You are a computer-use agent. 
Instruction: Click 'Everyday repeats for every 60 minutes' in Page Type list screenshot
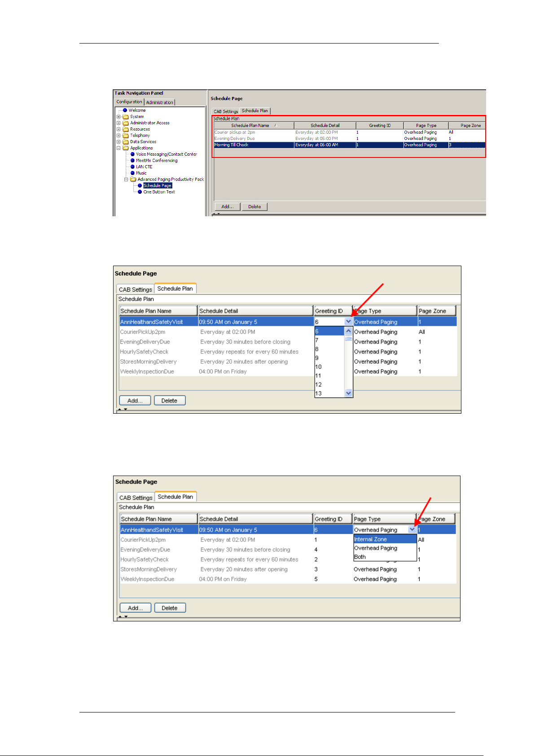pos(249,559)
